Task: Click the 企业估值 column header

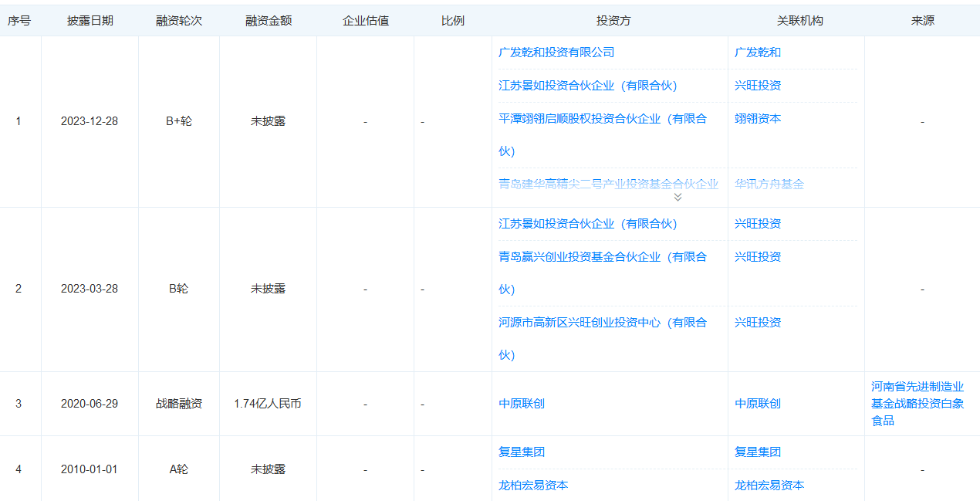Action: coord(366,21)
